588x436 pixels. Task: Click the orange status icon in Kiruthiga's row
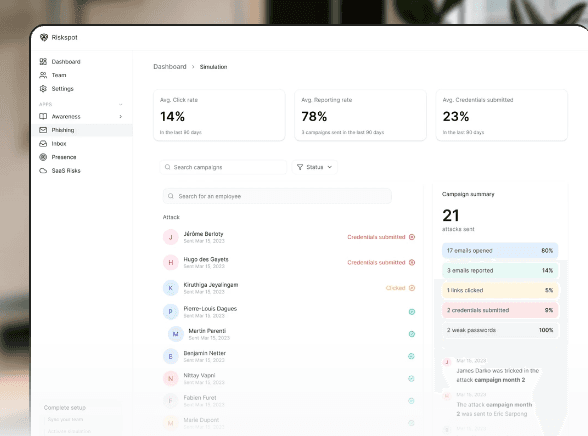click(x=412, y=288)
